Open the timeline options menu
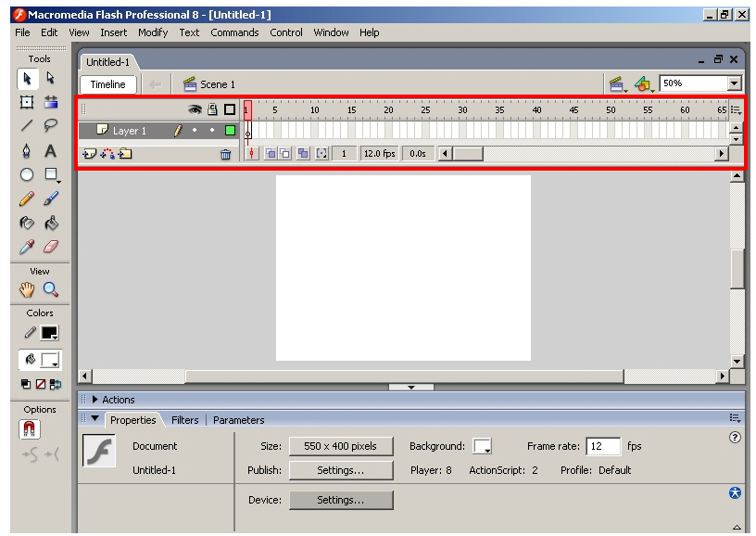This screenshot has height=536, width=756. [x=736, y=110]
